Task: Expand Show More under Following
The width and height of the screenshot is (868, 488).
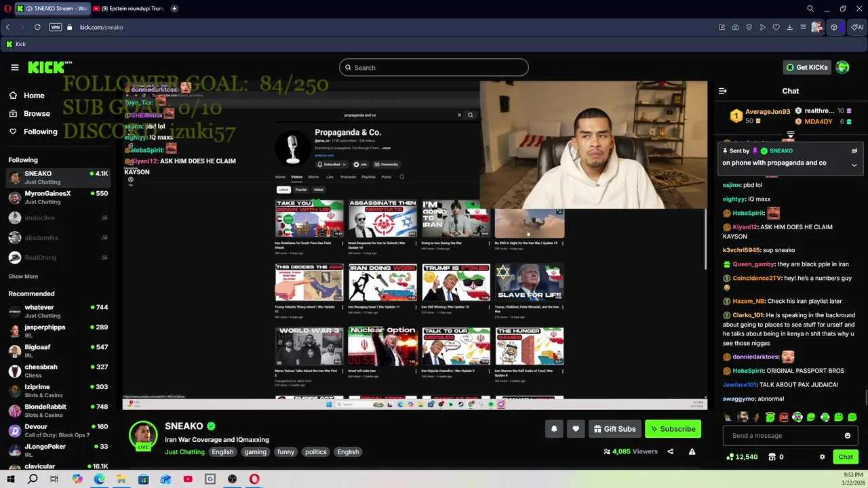Action: click(23, 277)
